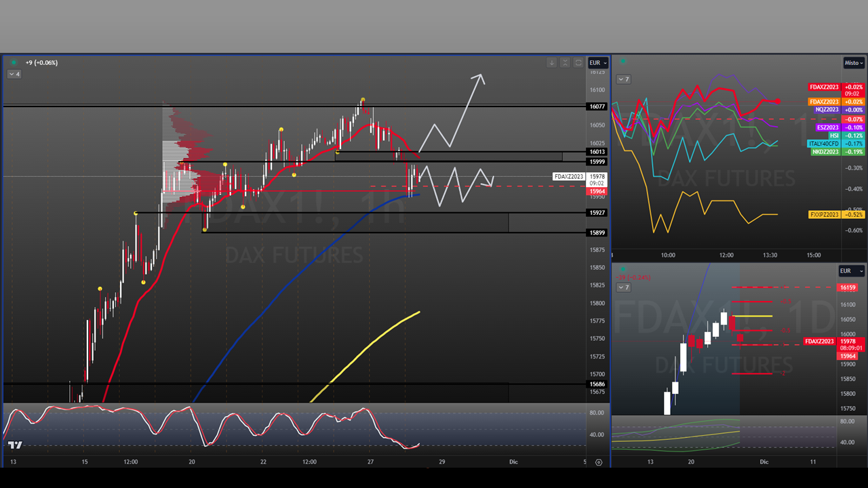Viewport: 868px width, 488px height.
Task: Click the NKDZ2023 legend label
Action: pos(826,152)
